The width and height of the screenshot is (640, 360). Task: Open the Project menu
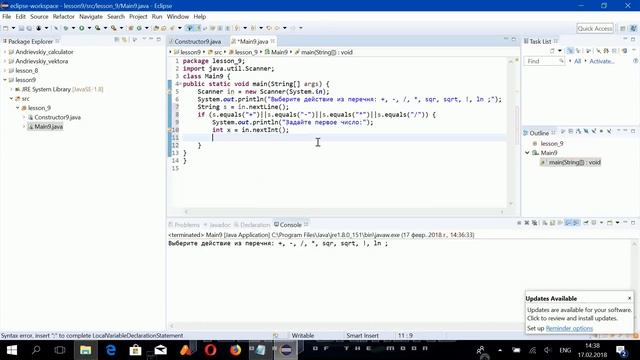[x=138, y=17]
